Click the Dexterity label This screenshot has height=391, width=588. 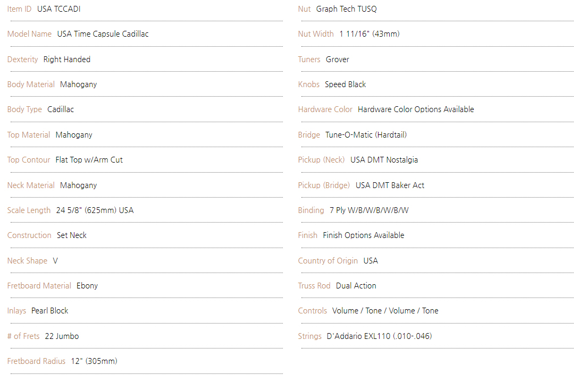coord(22,59)
